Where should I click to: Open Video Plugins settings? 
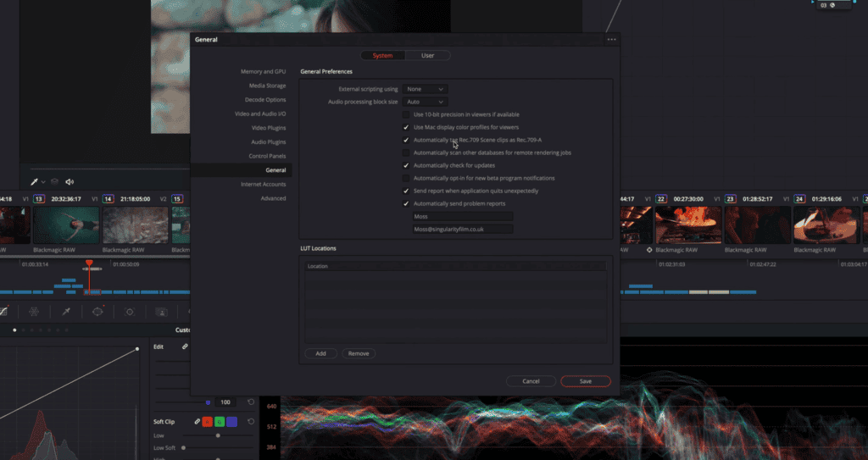click(x=269, y=128)
